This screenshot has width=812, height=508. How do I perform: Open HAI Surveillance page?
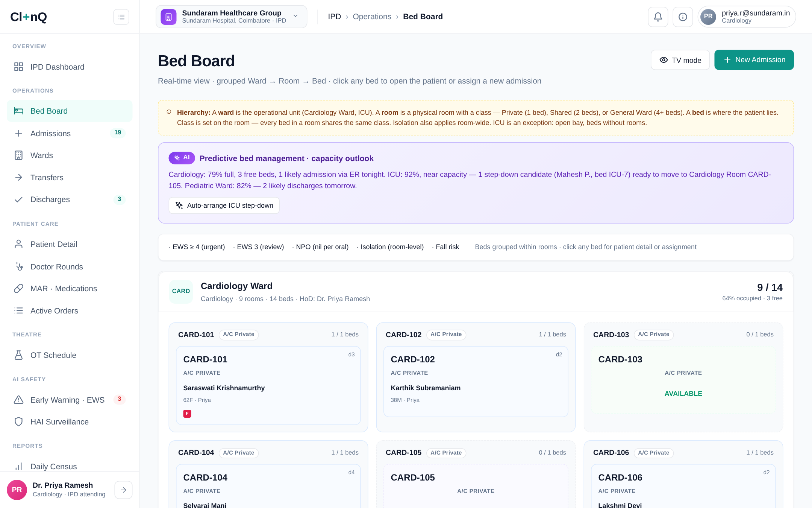pyautogui.click(x=70, y=421)
